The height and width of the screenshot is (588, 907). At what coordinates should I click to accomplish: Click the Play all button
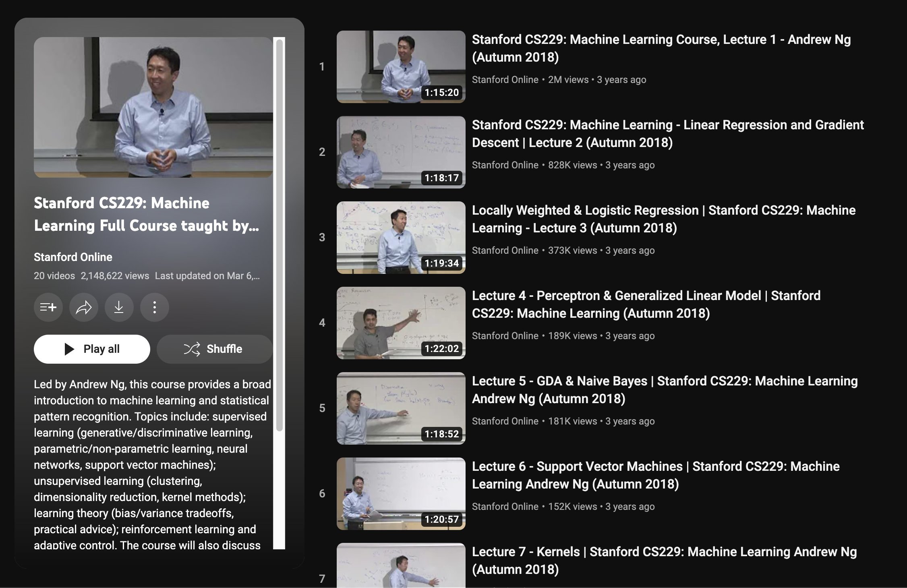pos(92,349)
